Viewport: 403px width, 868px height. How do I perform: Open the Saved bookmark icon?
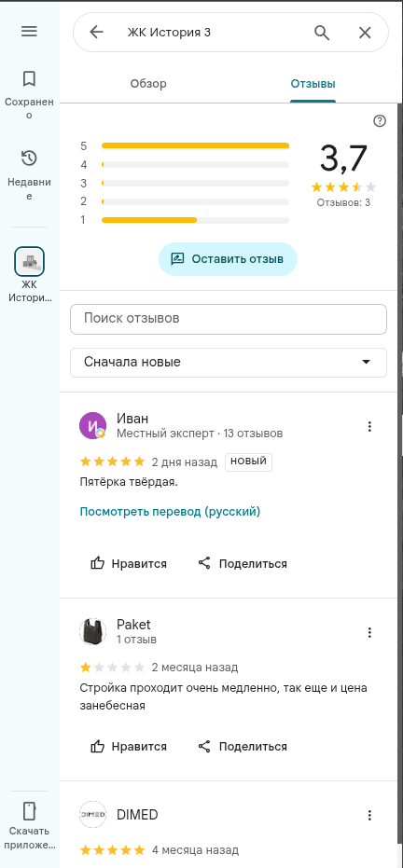point(29,78)
